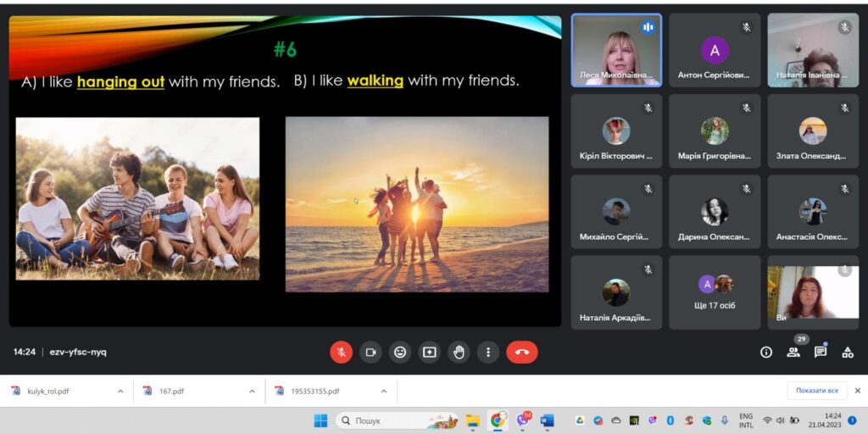Open the chat messages panel

coord(821,352)
